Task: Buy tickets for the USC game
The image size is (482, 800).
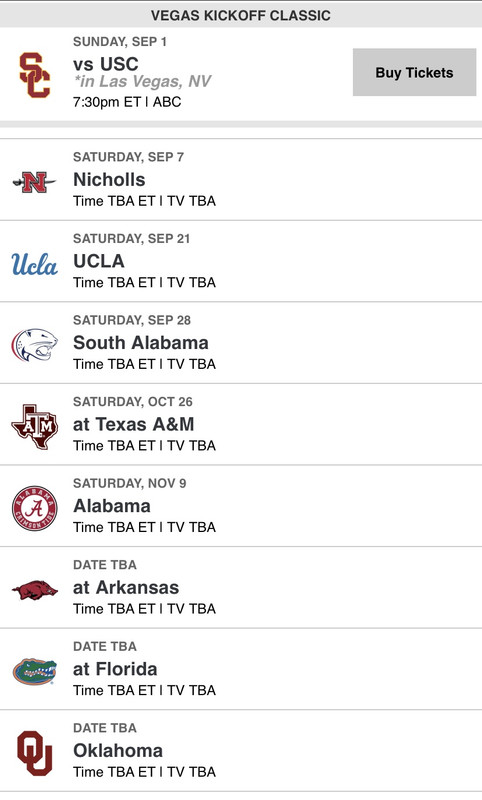Action: tap(414, 72)
